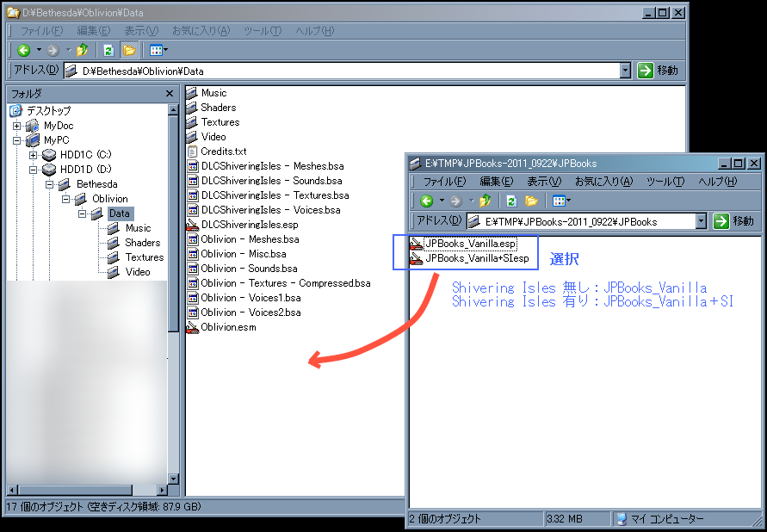Viewport: 767px width, 532px height.
Task: Click the Up folder icon in Data window
Action: point(82,51)
